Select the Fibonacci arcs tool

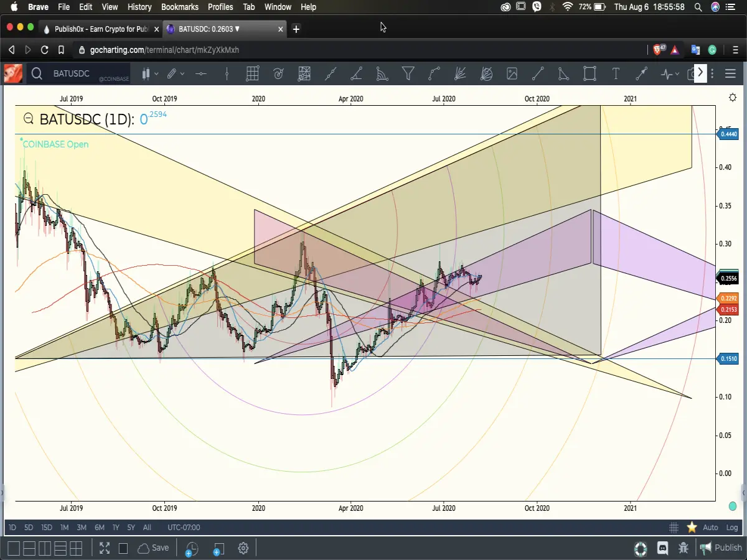pos(382,74)
